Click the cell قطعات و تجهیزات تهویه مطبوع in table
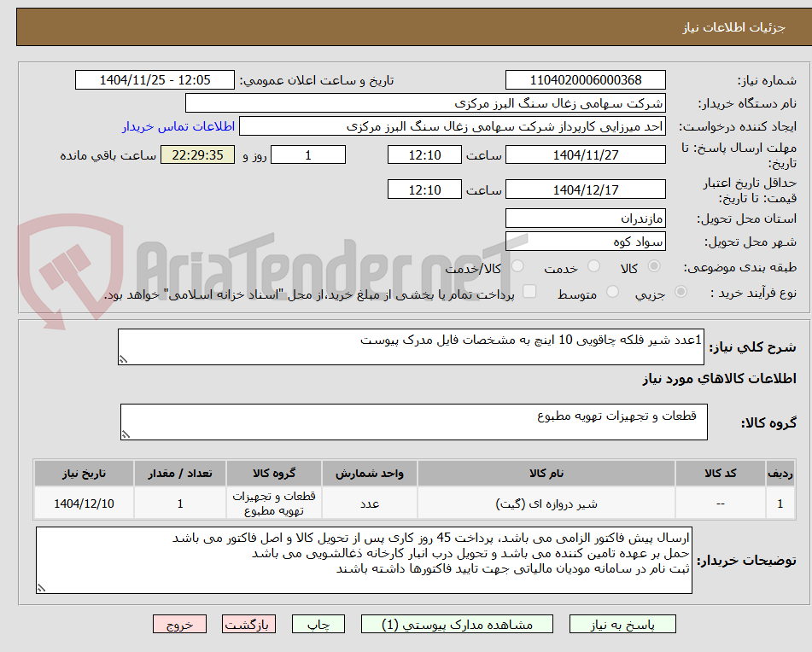 (x=274, y=504)
